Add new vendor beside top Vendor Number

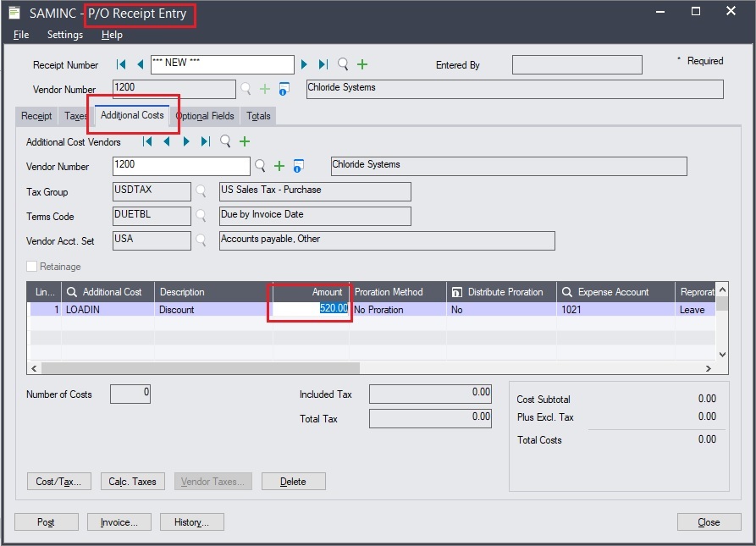pos(265,89)
